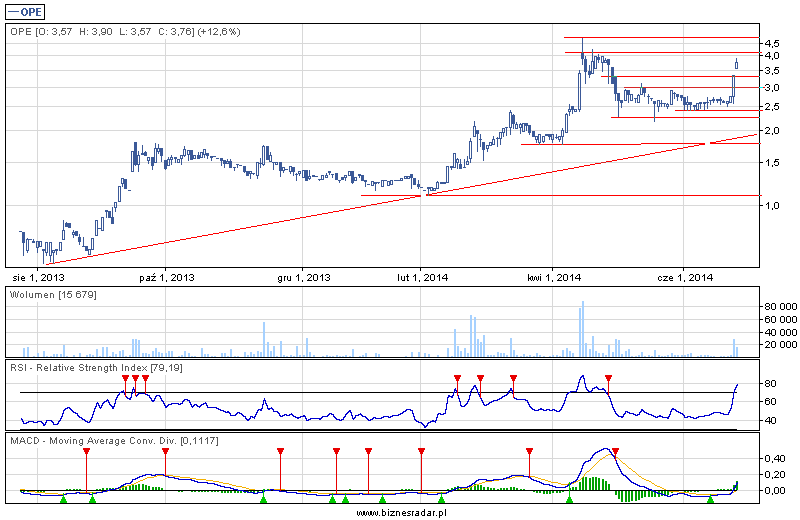The height and width of the screenshot is (520, 800).
Task: Click the 2,5 price axis label
Action: 772,107
